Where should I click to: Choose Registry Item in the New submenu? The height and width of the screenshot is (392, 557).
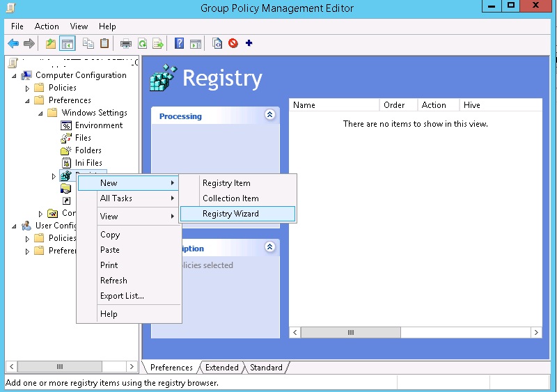tap(226, 183)
